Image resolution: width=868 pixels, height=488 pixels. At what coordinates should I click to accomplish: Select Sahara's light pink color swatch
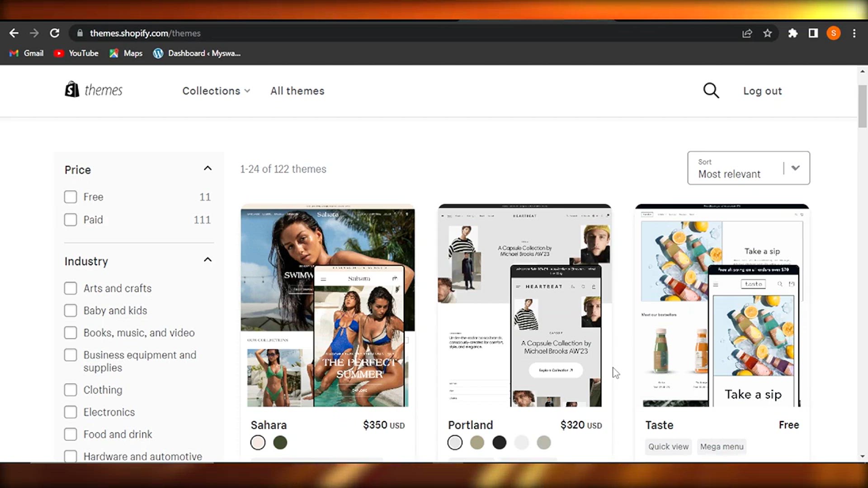tap(258, 442)
